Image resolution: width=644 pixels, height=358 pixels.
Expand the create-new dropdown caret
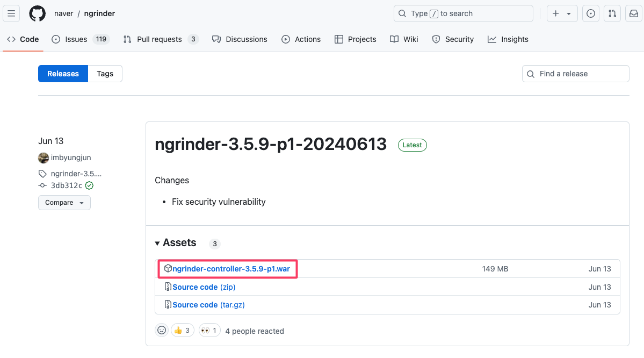point(569,13)
